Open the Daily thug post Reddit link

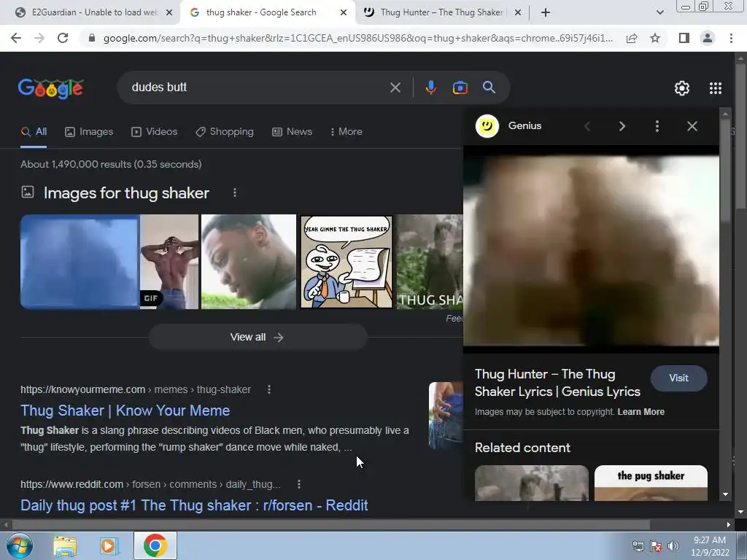click(194, 505)
